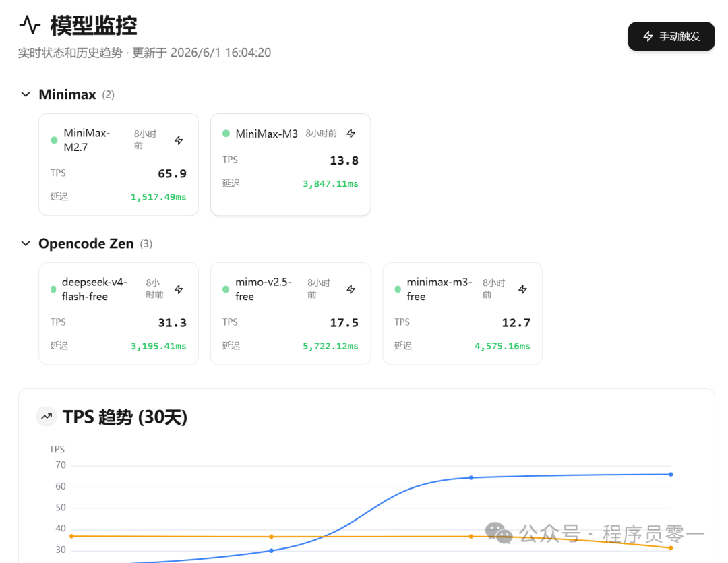Screen dimensions: 728x563
Task: Click the 模型监控 page title
Action: [x=94, y=25]
